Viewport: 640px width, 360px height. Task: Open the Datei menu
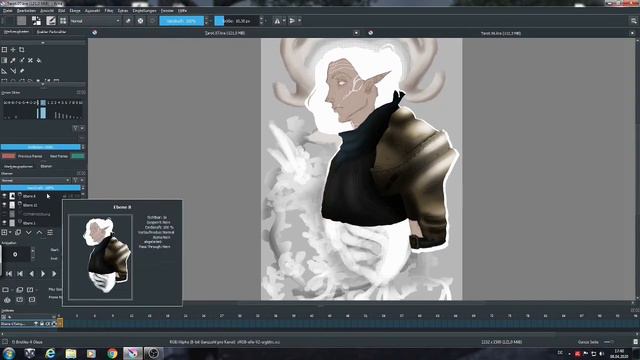8,11
